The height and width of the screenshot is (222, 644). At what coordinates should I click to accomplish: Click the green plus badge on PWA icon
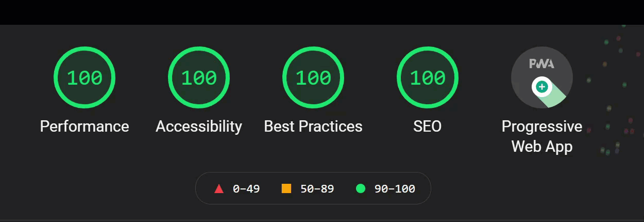(x=541, y=87)
